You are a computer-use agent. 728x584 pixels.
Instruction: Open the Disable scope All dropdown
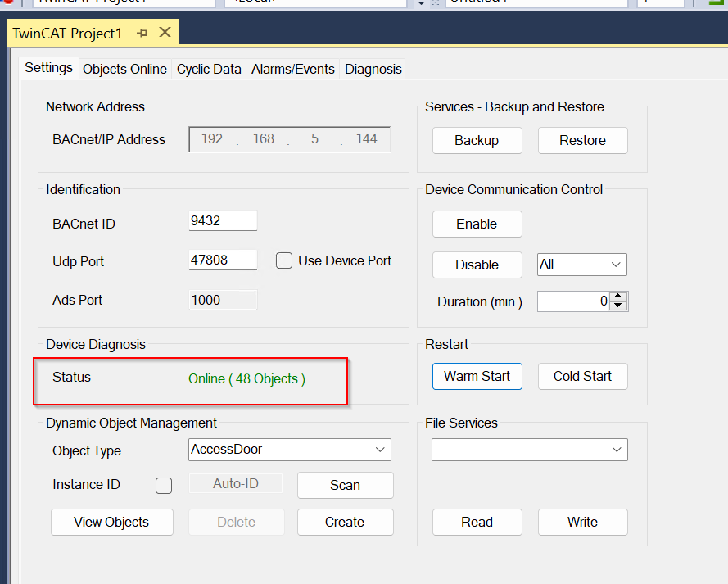pyautogui.click(x=582, y=265)
